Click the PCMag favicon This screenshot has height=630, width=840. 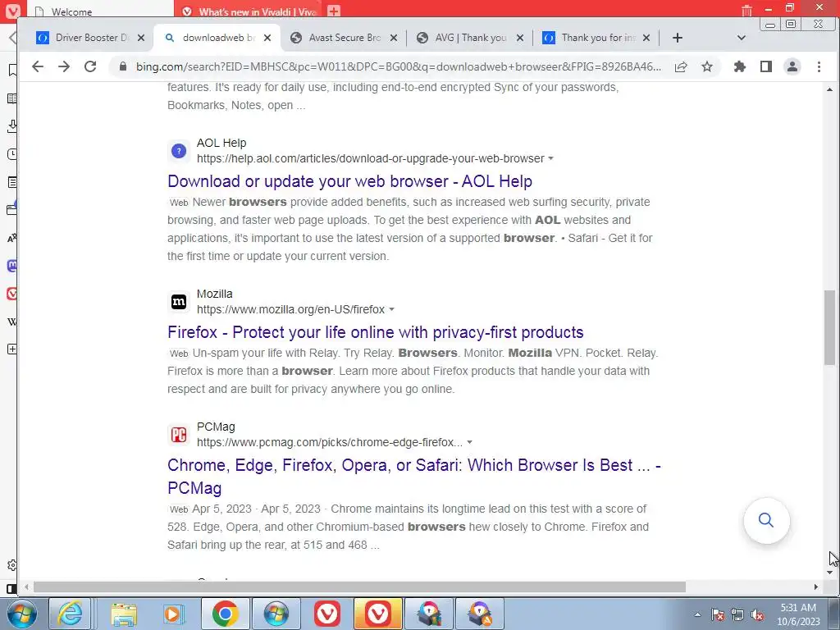coord(179,435)
